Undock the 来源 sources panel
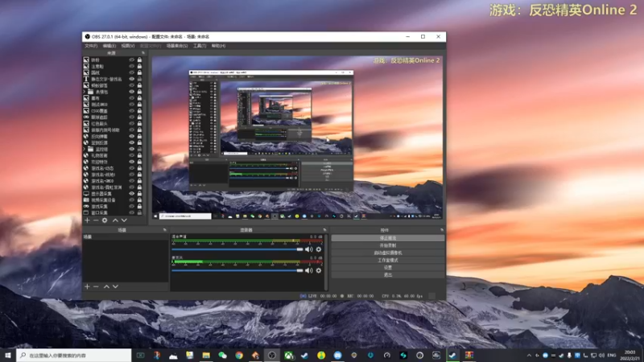Image resolution: width=644 pixels, height=362 pixels. click(x=143, y=53)
